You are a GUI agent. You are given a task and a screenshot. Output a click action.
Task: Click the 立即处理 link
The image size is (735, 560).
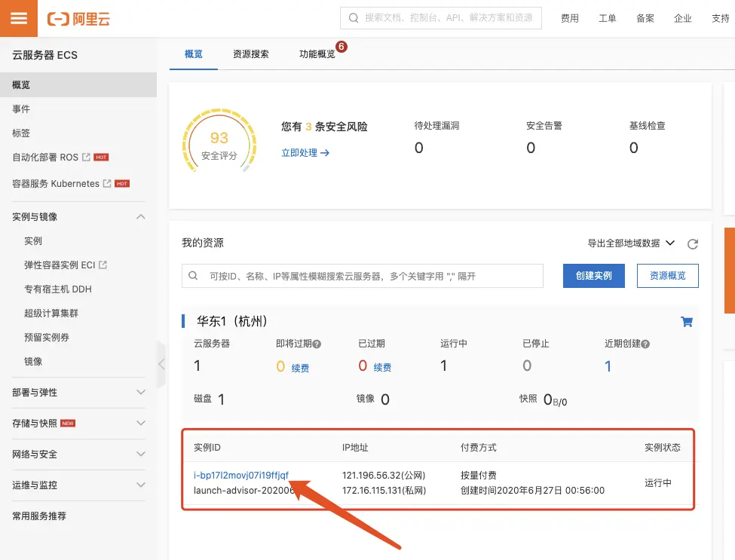point(305,153)
